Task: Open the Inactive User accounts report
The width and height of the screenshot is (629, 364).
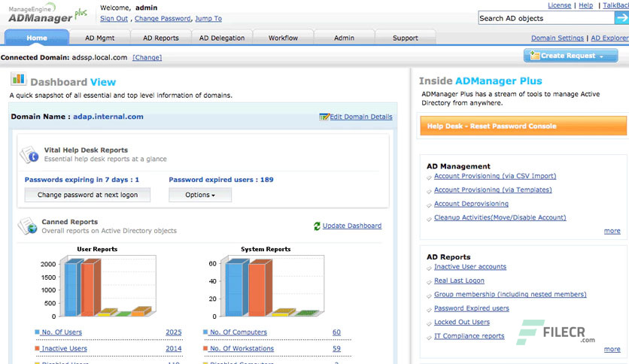Action: [470, 267]
